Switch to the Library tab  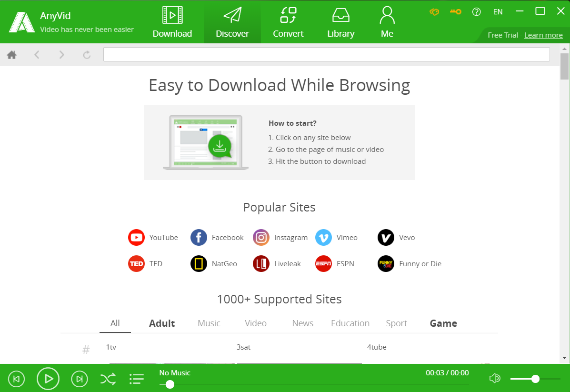pyautogui.click(x=340, y=22)
